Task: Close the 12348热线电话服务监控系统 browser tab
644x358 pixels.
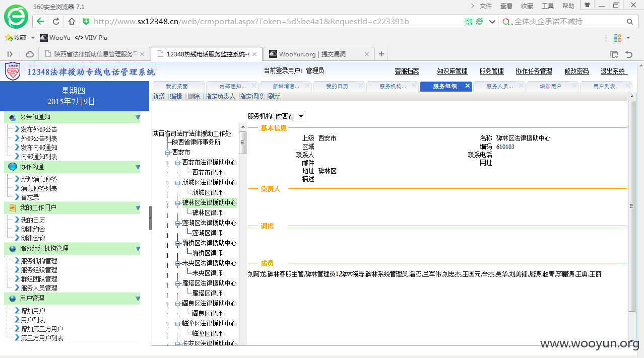Action: coord(254,54)
